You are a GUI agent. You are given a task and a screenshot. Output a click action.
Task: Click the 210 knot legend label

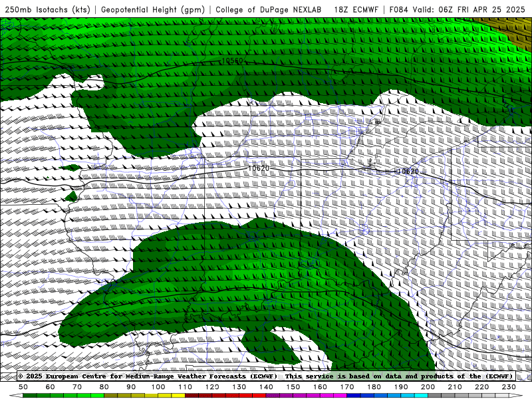tap(455, 387)
